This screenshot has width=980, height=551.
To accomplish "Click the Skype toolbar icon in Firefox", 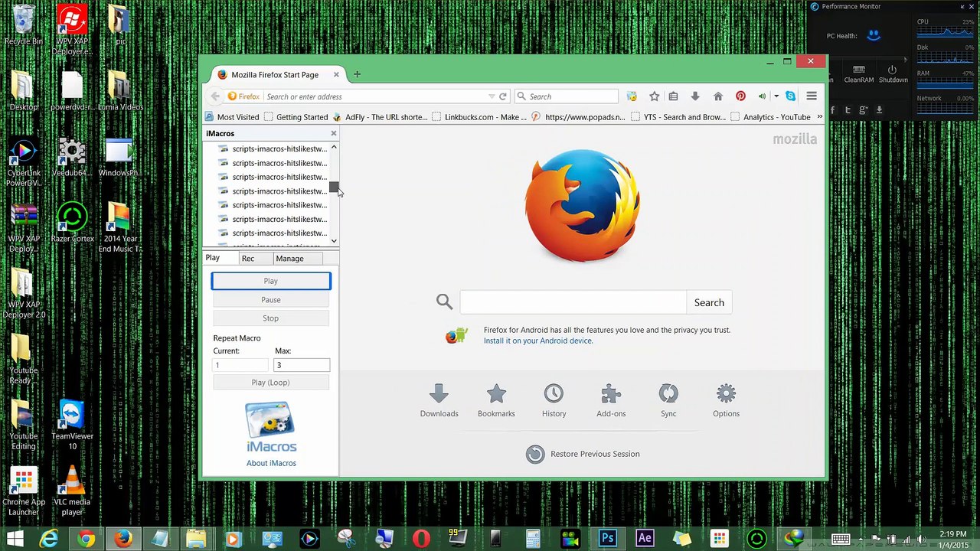I will (x=790, y=96).
